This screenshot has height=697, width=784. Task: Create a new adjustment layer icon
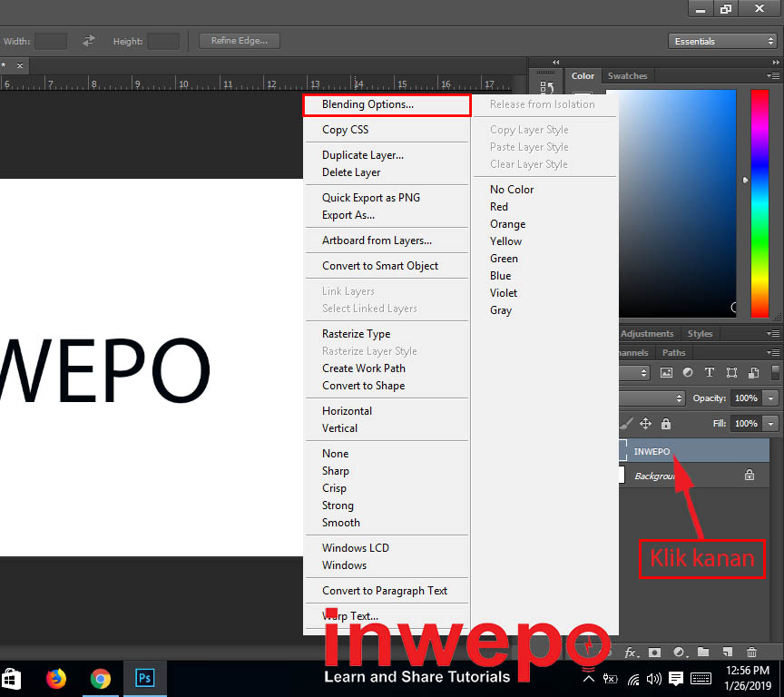(679, 652)
